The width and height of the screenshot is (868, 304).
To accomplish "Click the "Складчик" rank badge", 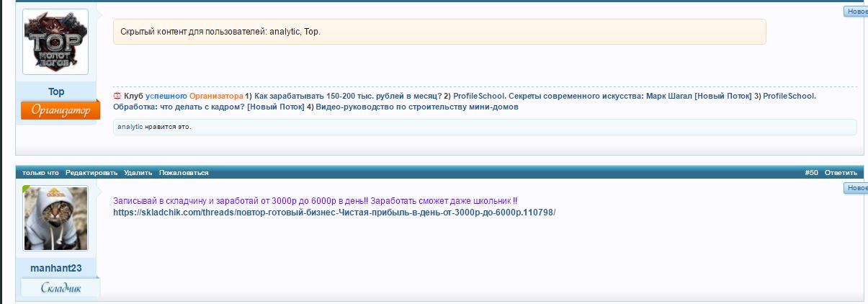I will pos(60,288).
